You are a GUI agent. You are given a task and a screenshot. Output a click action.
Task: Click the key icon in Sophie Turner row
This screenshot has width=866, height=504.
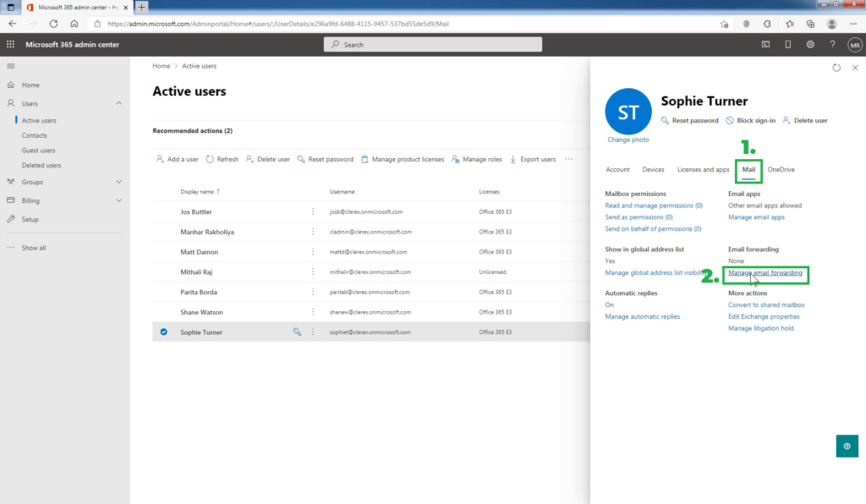(x=297, y=331)
